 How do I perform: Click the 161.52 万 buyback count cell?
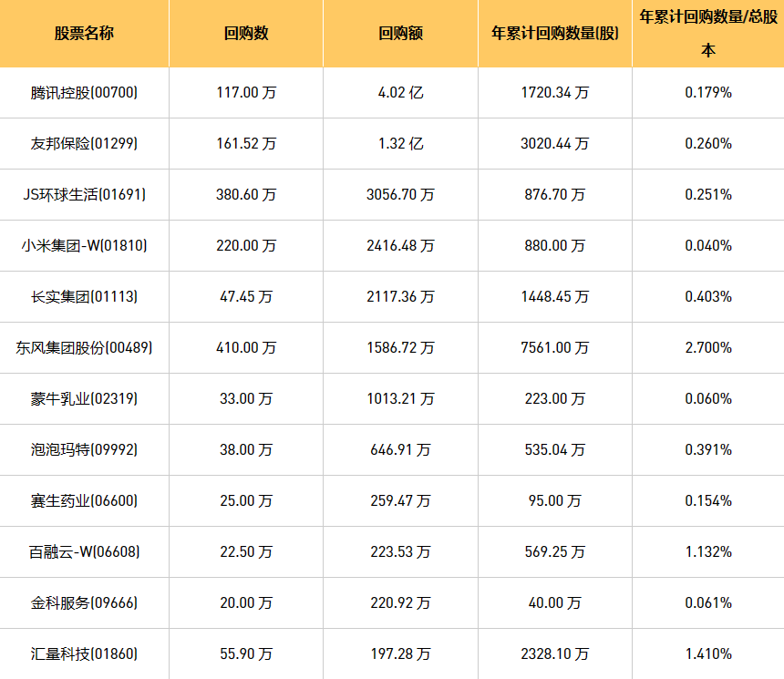click(246, 143)
